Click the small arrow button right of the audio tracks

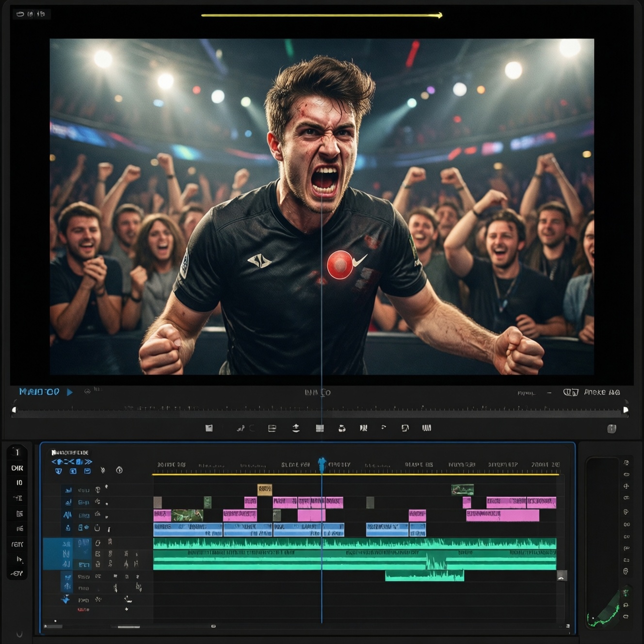point(562,576)
